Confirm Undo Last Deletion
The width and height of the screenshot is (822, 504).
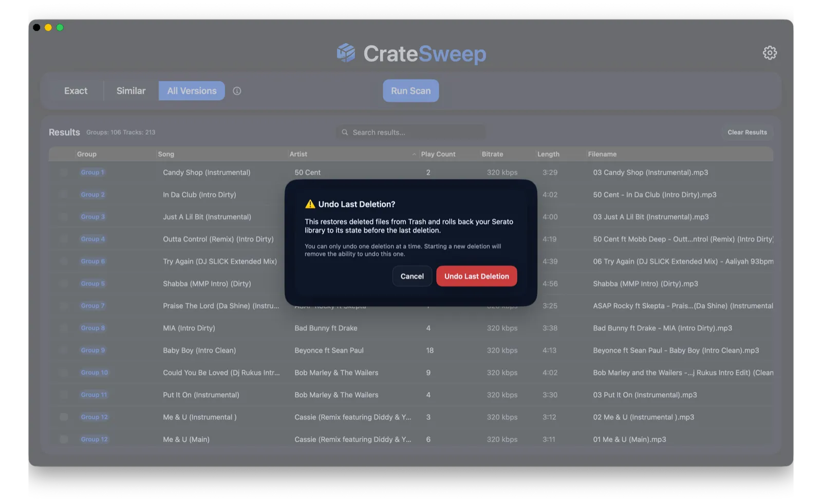click(x=476, y=276)
